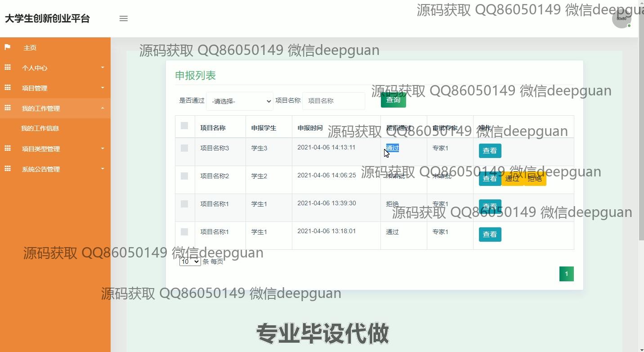Screen dimensions: 644x352
Task: Toggle the select-all checkbox in table header
Action: pos(184,126)
